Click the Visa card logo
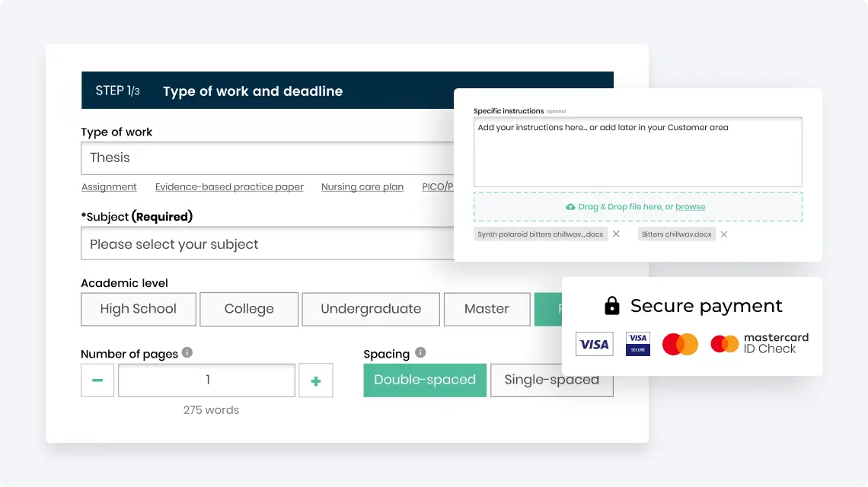This screenshot has height=487, width=868. [594, 344]
